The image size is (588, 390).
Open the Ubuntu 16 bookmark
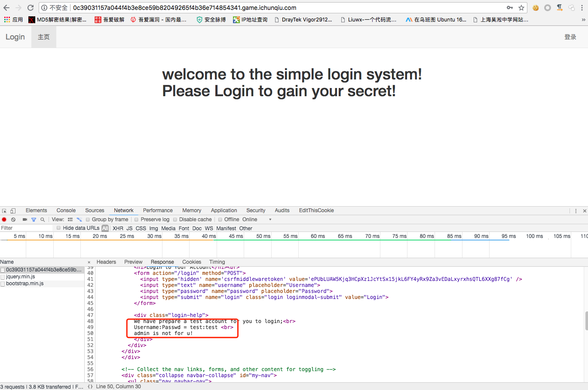tap(436, 20)
